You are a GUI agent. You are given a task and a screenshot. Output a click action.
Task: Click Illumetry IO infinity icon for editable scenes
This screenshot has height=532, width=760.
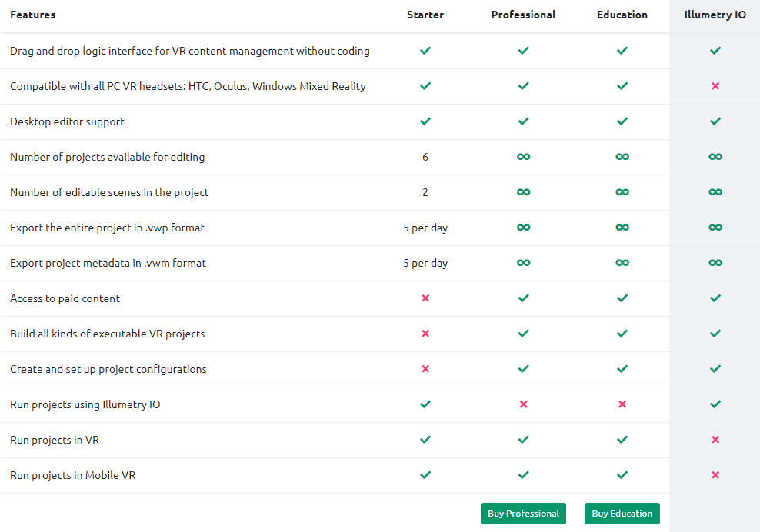(x=715, y=192)
